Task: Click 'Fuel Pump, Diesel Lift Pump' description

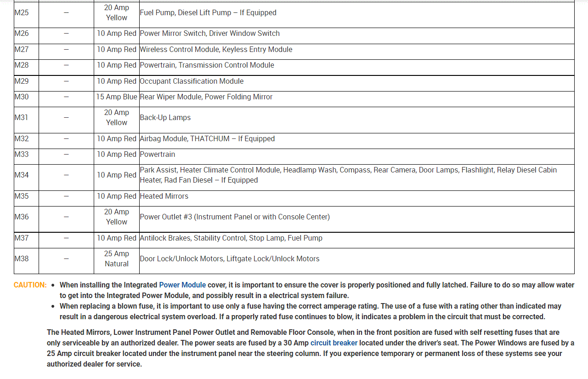Action: click(208, 13)
